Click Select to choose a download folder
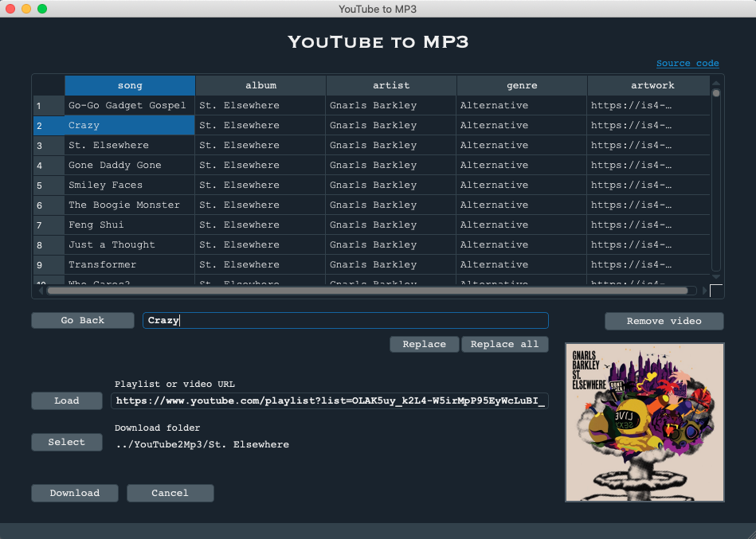Screen dimensions: 756x539 click(66, 442)
